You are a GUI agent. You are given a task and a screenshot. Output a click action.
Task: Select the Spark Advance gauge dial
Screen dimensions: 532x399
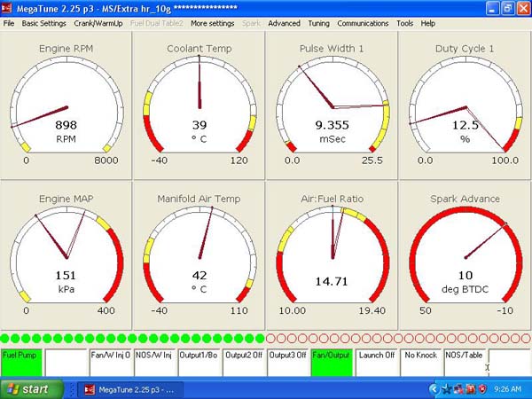(465, 256)
